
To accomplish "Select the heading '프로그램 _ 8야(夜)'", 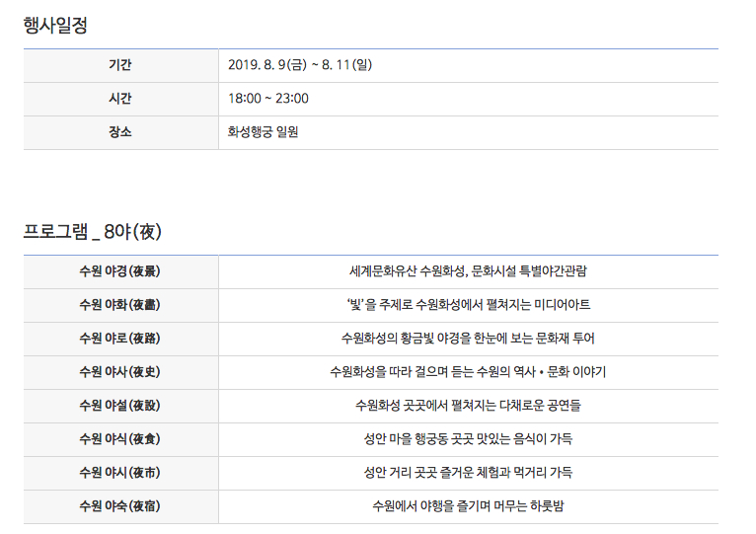I will pyautogui.click(x=92, y=232).
